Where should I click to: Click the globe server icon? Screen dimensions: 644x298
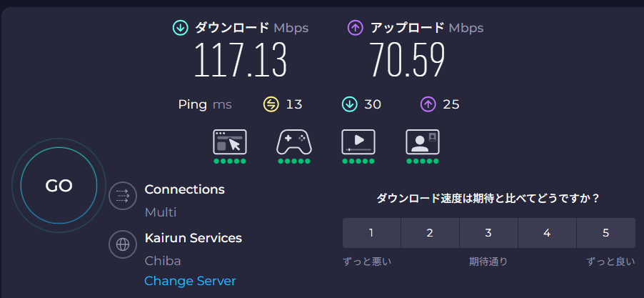(122, 244)
